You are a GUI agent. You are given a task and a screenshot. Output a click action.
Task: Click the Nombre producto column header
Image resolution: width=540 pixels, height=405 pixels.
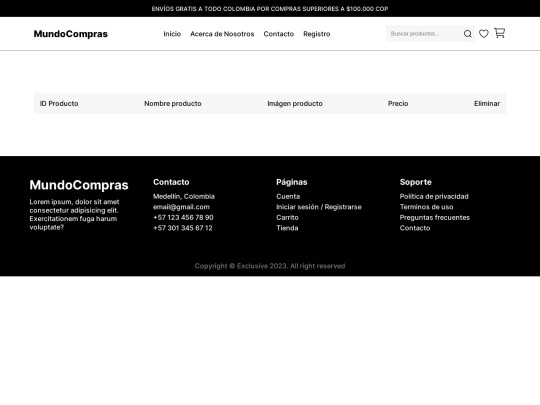point(173,103)
